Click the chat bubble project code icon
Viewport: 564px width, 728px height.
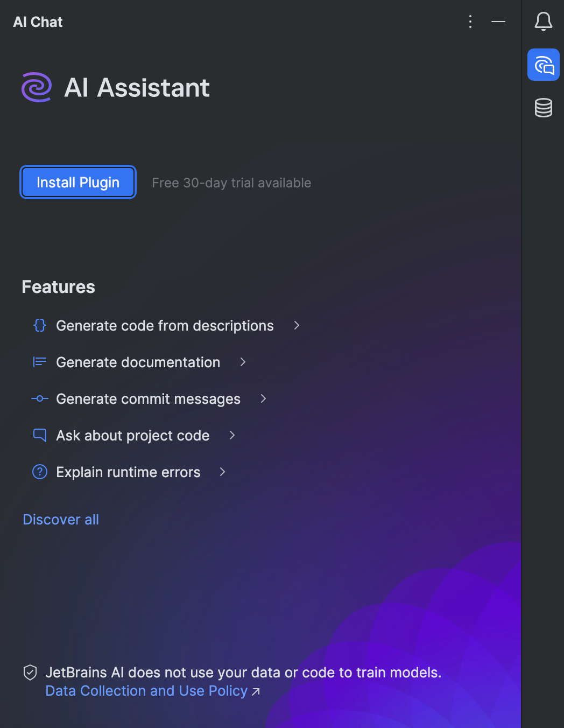pyautogui.click(x=40, y=435)
